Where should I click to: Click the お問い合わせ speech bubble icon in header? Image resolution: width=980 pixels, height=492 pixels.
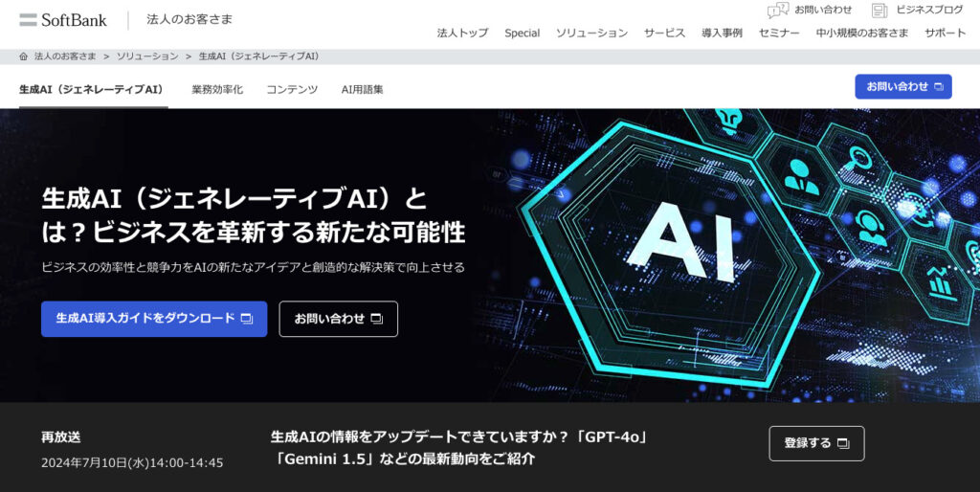(777, 10)
